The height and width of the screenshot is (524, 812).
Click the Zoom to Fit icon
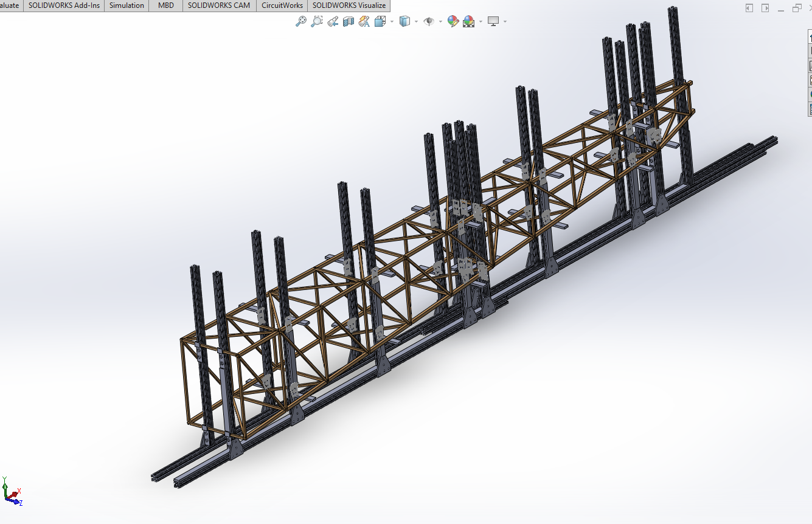coord(300,21)
